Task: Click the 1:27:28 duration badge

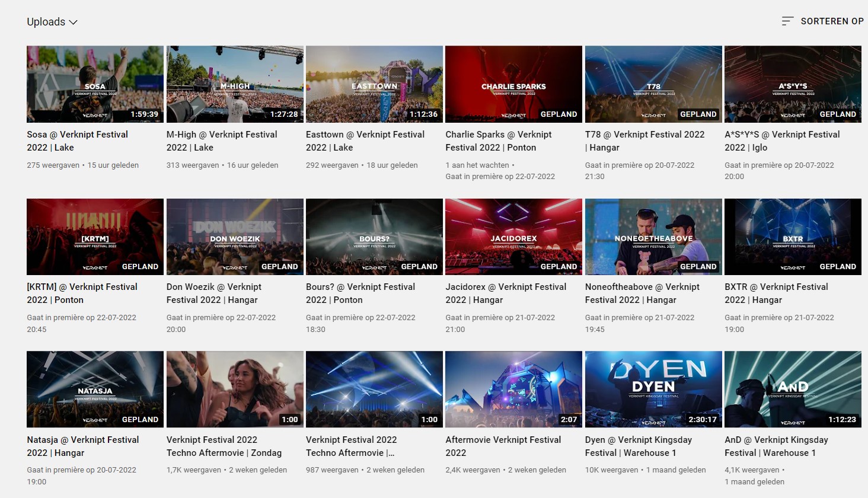Action: pyautogui.click(x=284, y=114)
